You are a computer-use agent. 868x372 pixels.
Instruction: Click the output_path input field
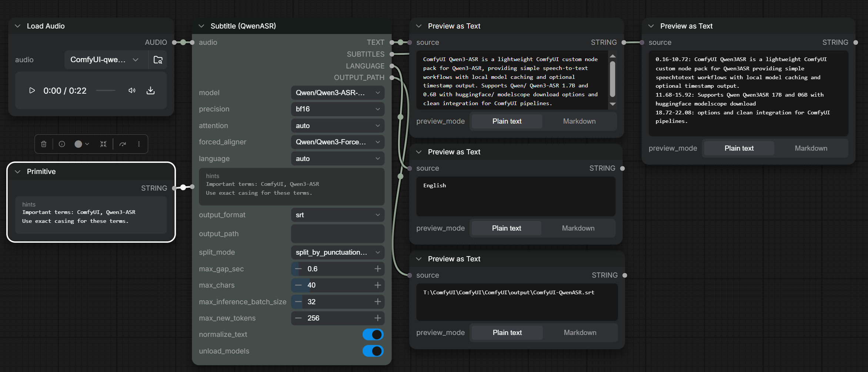click(338, 234)
